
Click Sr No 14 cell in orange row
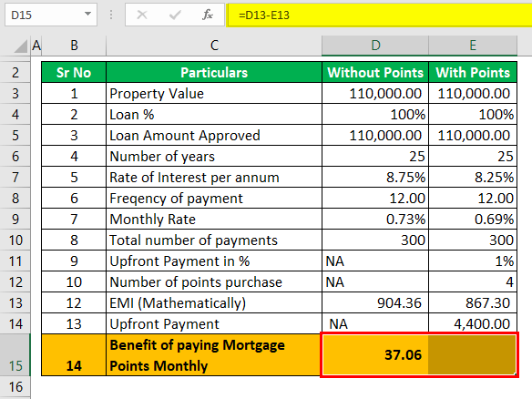pos(74,355)
